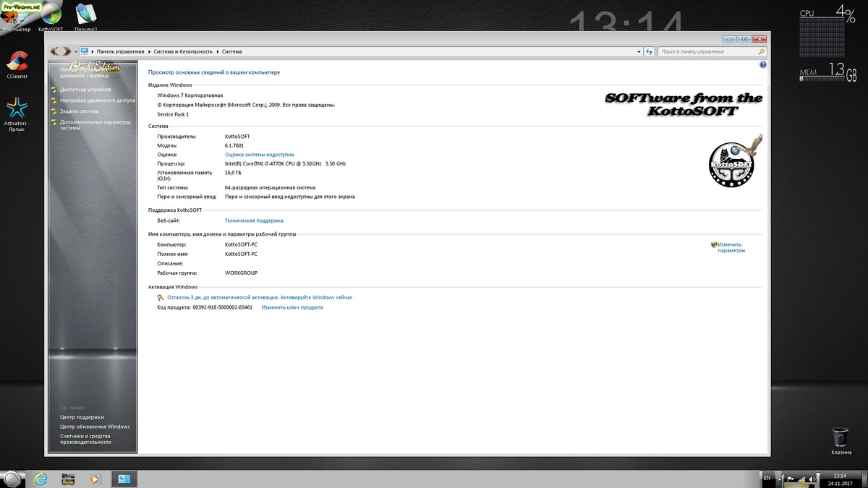Select the Система и безопасность breadcrumb
The image size is (868, 488).
click(183, 52)
